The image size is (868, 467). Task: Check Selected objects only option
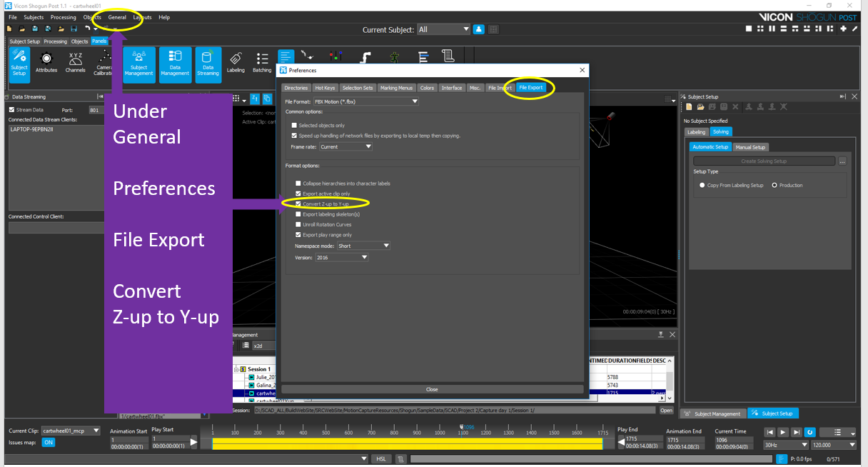(x=295, y=125)
